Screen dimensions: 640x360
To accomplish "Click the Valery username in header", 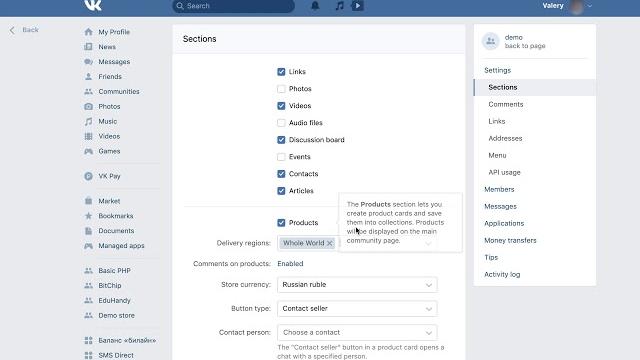I will tap(553, 6).
